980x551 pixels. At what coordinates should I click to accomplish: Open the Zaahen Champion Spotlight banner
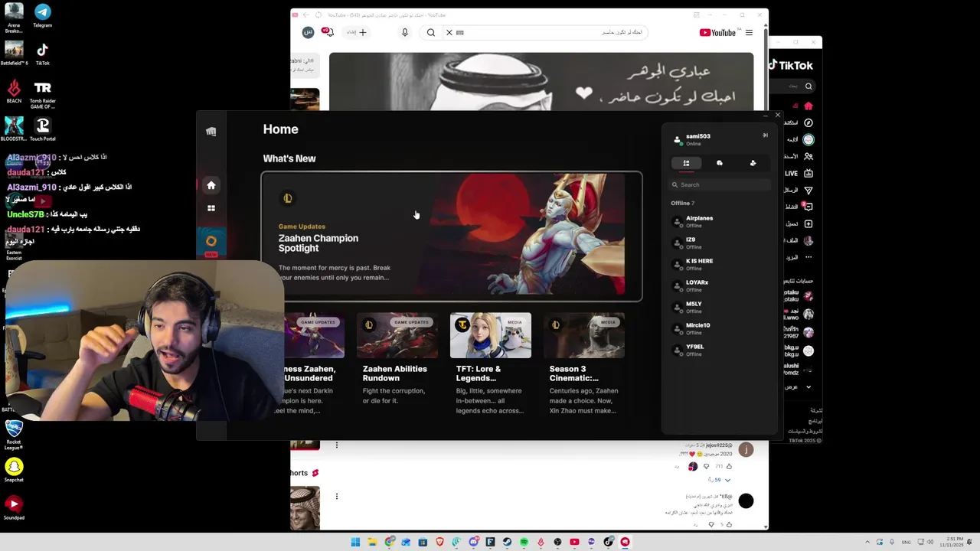(452, 236)
